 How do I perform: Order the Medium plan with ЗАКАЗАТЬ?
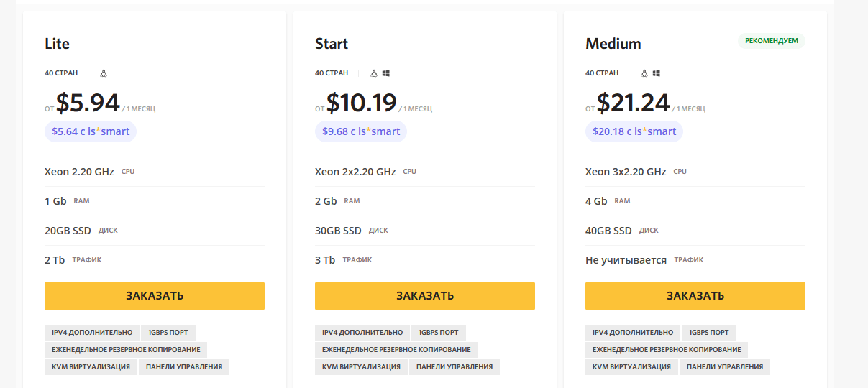click(x=695, y=296)
